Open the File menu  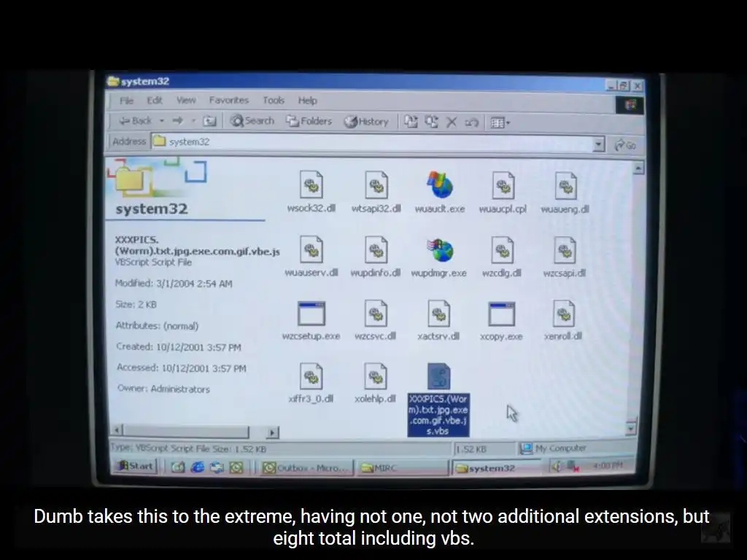click(x=126, y=101)
